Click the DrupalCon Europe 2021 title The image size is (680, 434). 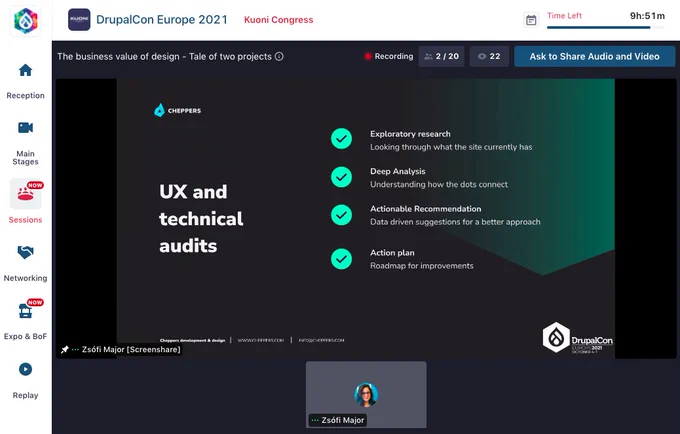click(162, 20)
